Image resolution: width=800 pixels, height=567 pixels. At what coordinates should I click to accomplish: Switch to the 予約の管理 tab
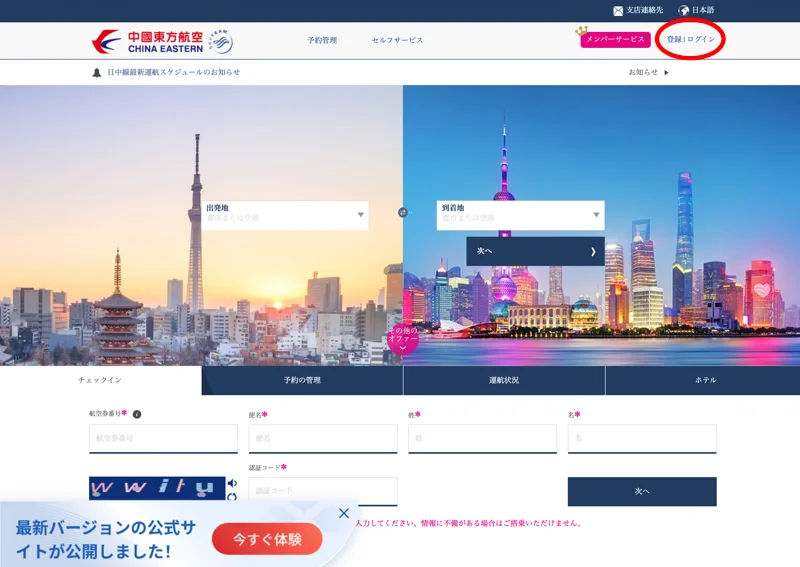click(x=302, y=380)
